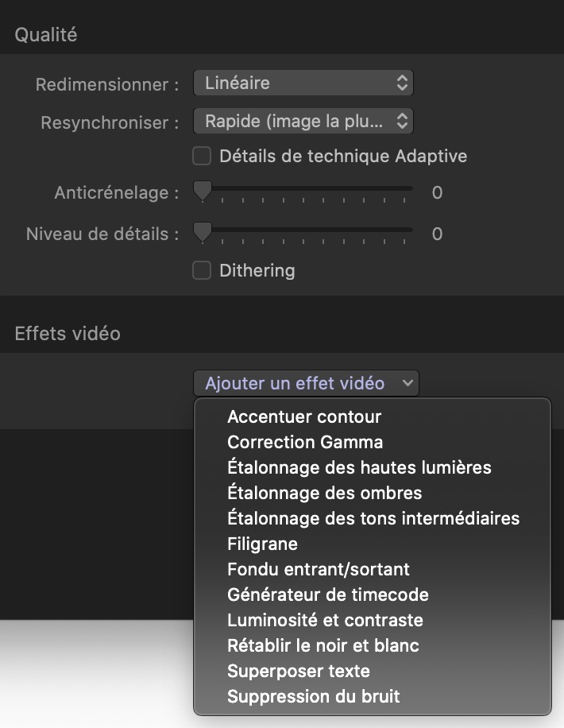This screenshot has width=564, height=728.
Task: Collapse the Ajouter un effet vidéo dropdown
Action: tap(306, 383)
